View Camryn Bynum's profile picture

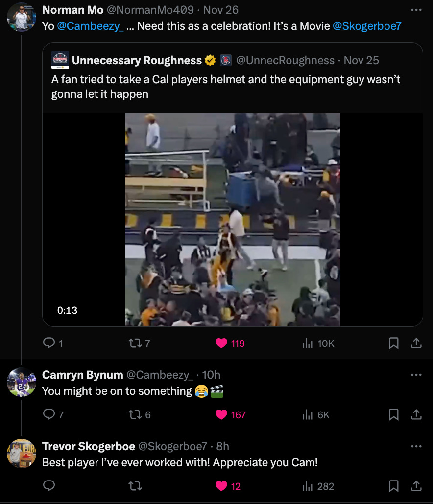click(22, 382)
